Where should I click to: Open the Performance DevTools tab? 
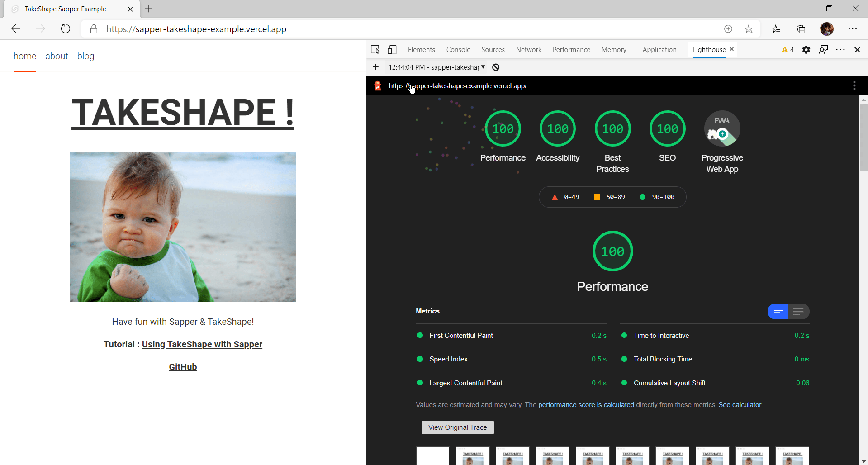(571, 50)
